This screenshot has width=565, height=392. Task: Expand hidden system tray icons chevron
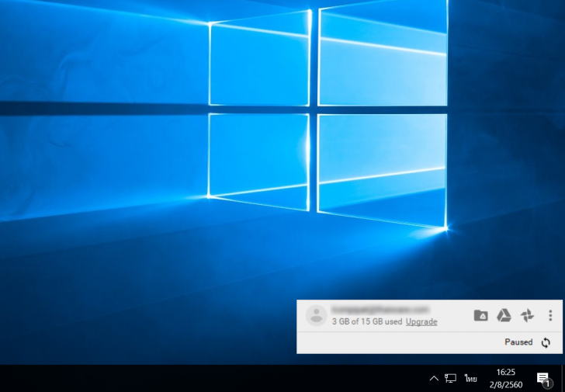coord(434,378)
